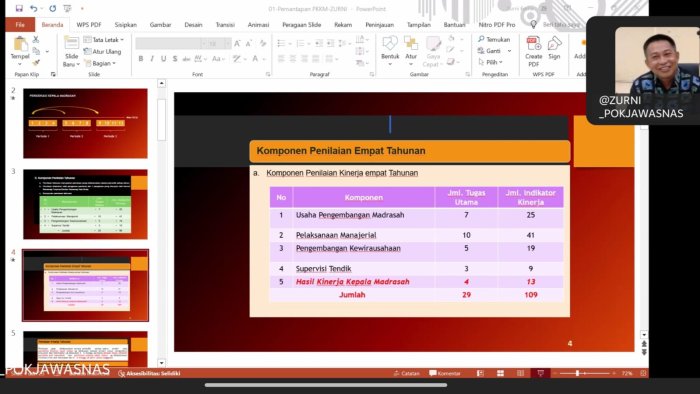The height and width of the screenshot is (394, 700).
Task: Toggle align text left
Action: pyautogui.click(x=281, y=58)
